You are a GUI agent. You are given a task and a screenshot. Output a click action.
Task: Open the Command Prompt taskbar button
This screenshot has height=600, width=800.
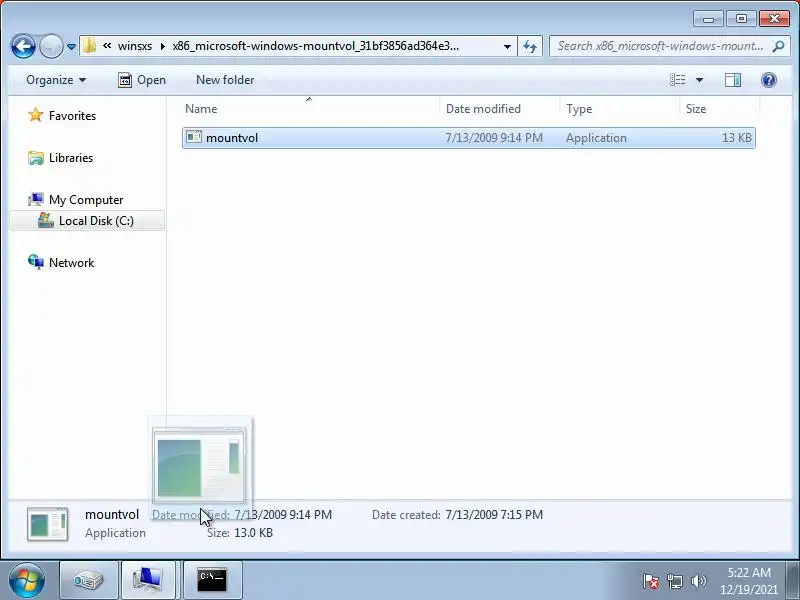[x=212, y=580]
